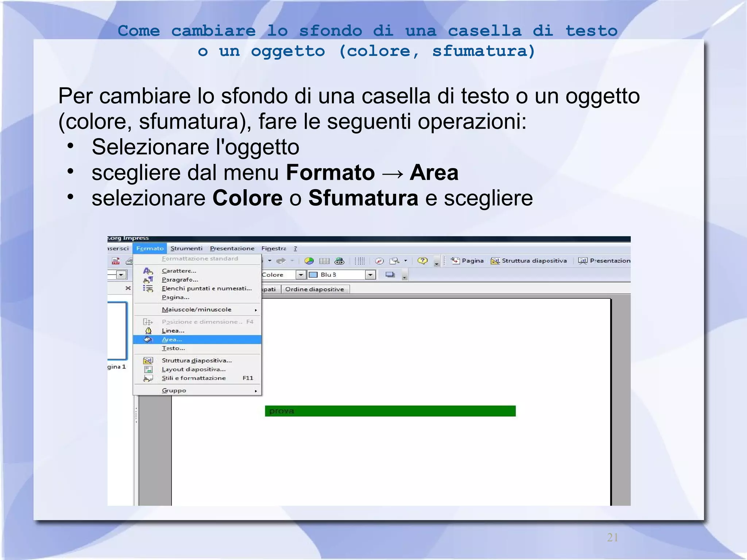This screenshot has width=747, height=560.
Task: Click the Table insert icon
Action: click(324, 261)
